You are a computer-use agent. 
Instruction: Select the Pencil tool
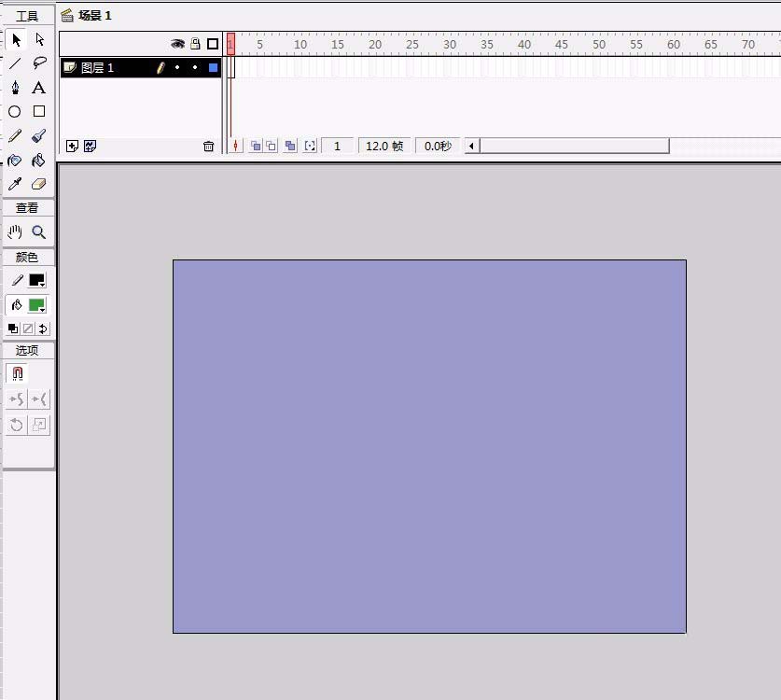pyautogui.click(x=15, y=135)
